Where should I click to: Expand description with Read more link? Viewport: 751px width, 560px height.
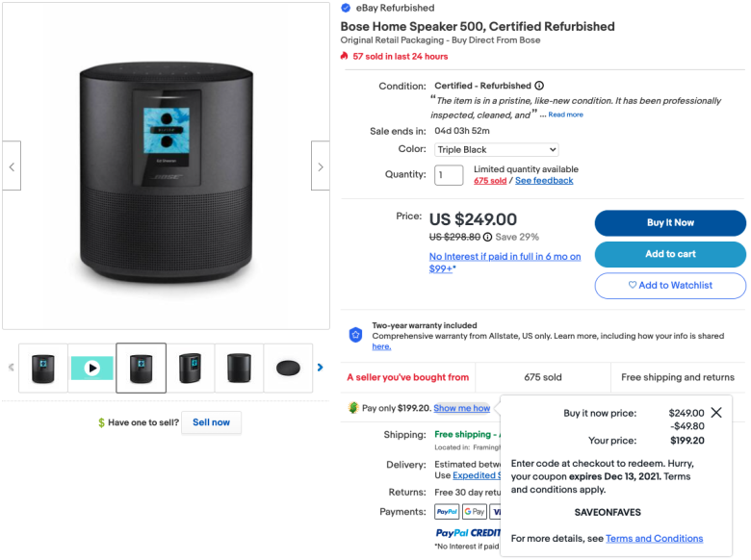point(565,115)
